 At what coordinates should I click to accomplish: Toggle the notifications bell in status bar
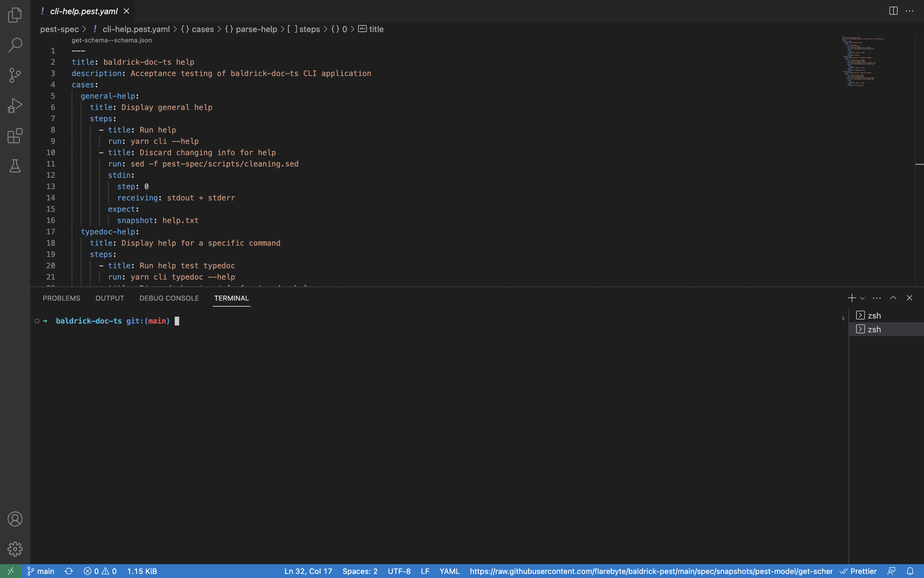click(x=910, y=571)
